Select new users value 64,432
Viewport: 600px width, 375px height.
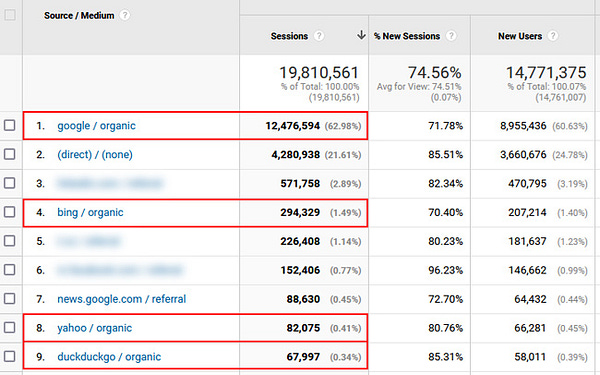tap(530, 299)
